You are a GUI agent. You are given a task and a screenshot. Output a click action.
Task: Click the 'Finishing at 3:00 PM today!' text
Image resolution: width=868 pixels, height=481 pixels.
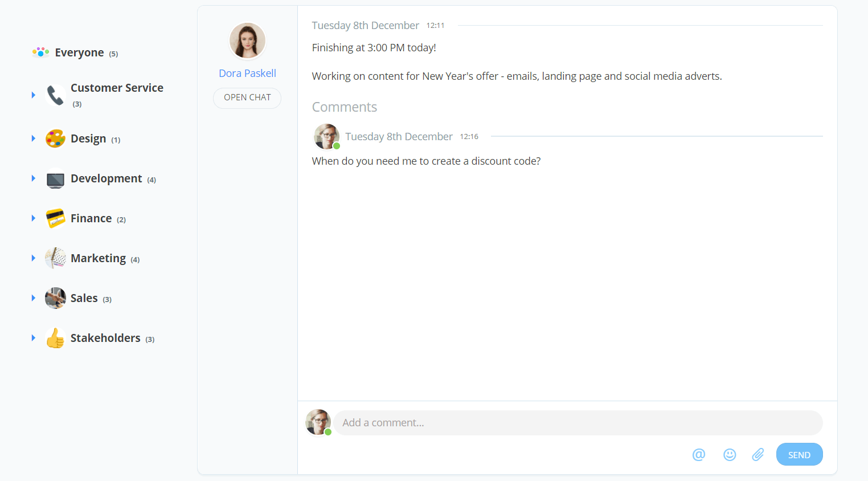click(x=374, y=48)
